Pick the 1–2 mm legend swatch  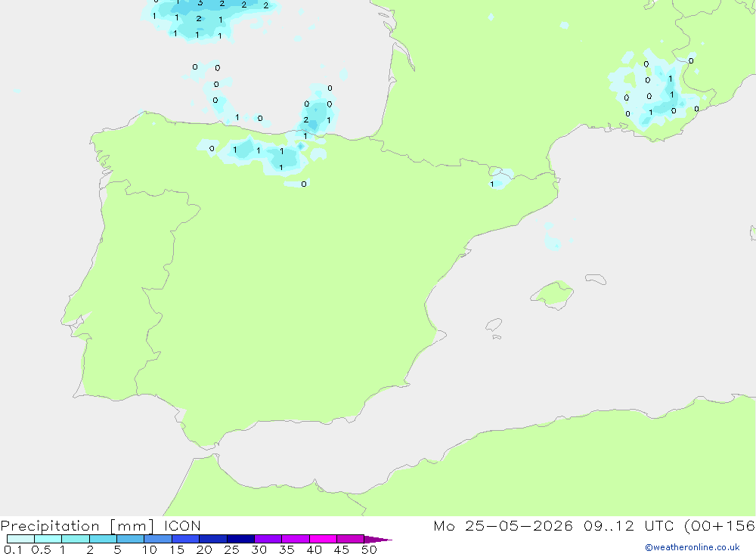(x=76, y=539)
